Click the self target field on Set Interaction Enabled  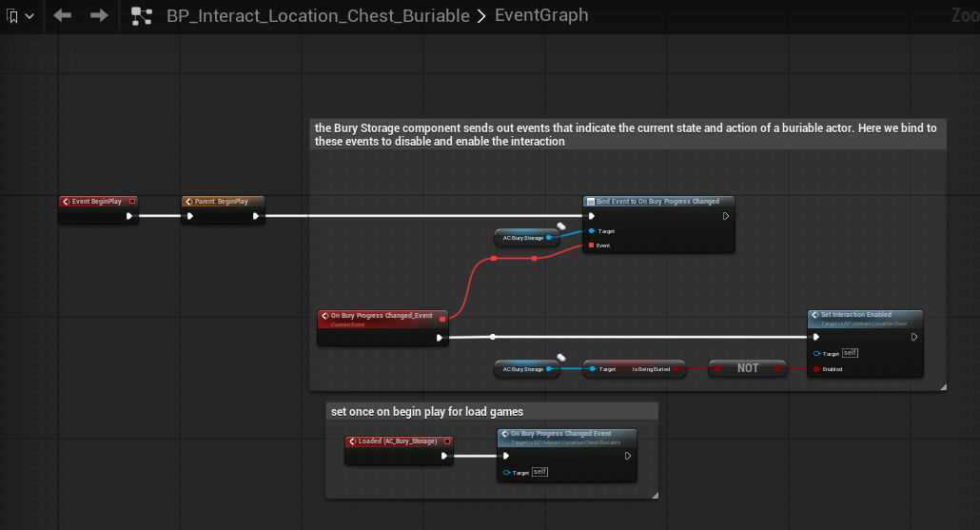(x=851, y=353)
